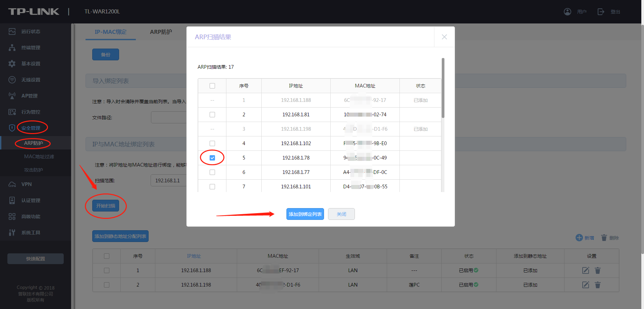This screenshot has height=309, width=644.
Task: Expand the 安全管理 sidebar menu
Action: 31,128
